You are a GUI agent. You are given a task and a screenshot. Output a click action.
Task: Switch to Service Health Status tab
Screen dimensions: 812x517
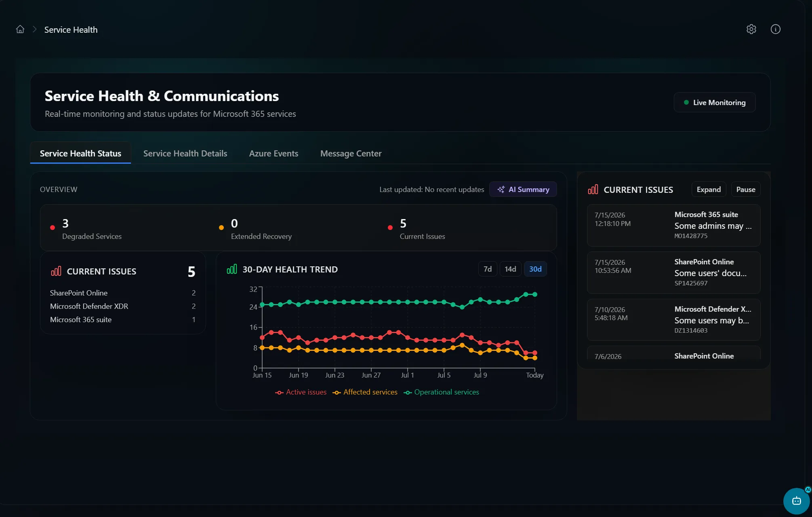tap(80, 154)
